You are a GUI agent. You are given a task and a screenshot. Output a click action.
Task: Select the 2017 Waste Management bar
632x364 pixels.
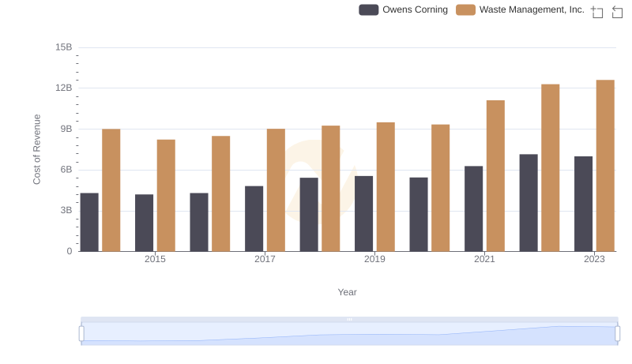point(276,190)
